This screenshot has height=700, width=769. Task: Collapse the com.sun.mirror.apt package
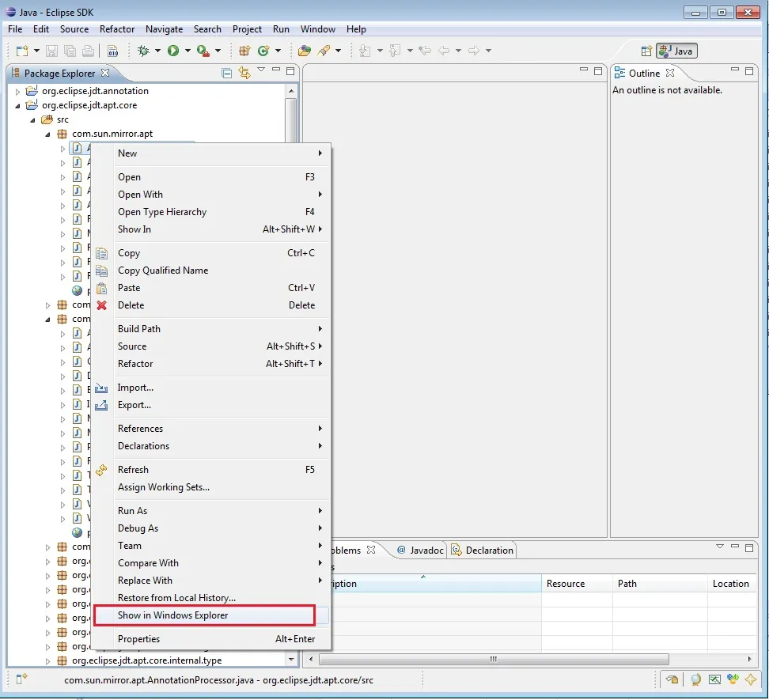(47, 134)
